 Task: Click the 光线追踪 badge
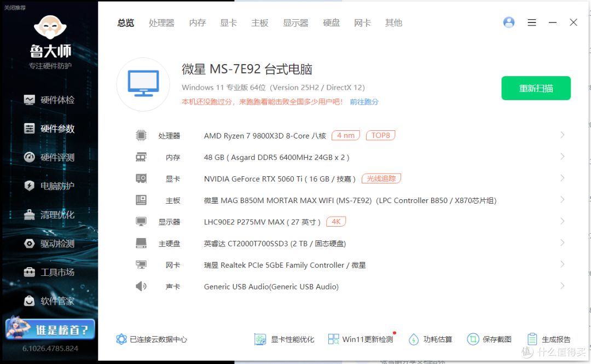(x=381, y=178)
